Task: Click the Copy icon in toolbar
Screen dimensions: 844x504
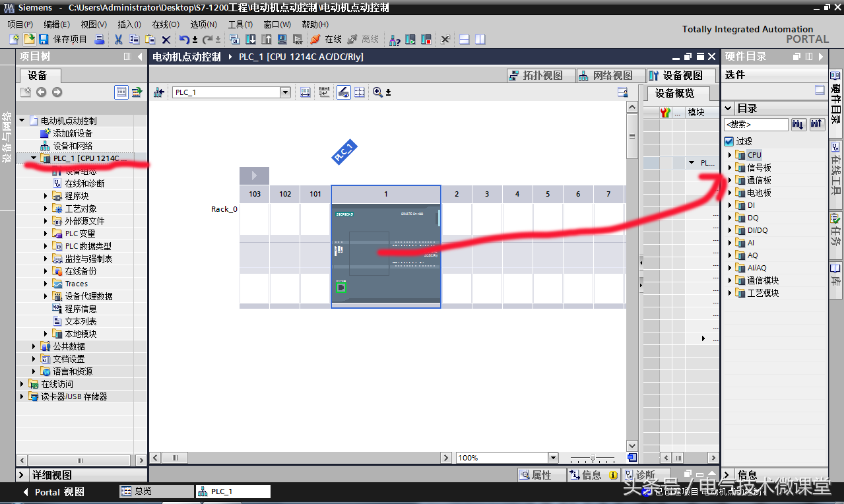Action: [x=134, y=40]
